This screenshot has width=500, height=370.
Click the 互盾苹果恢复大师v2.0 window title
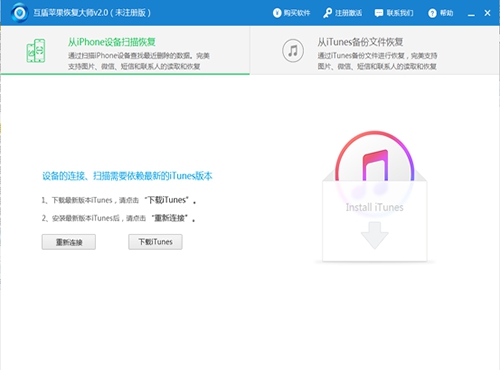tap(92, 13)
